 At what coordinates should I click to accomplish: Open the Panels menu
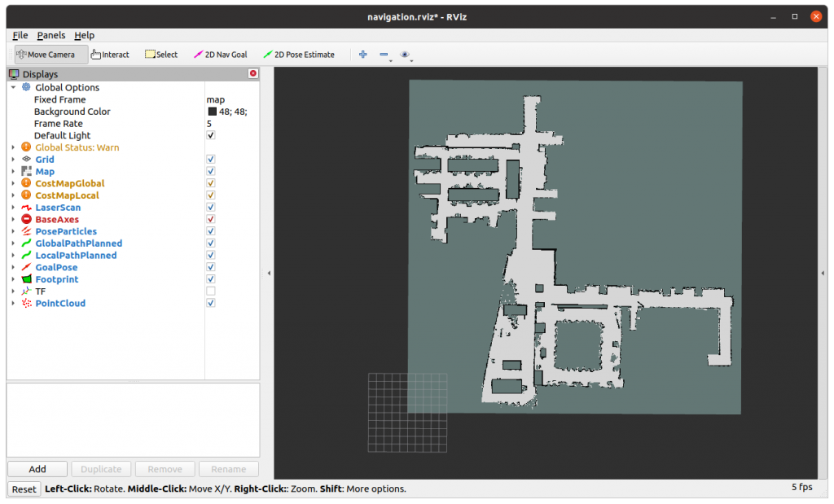tap(50, 35)
